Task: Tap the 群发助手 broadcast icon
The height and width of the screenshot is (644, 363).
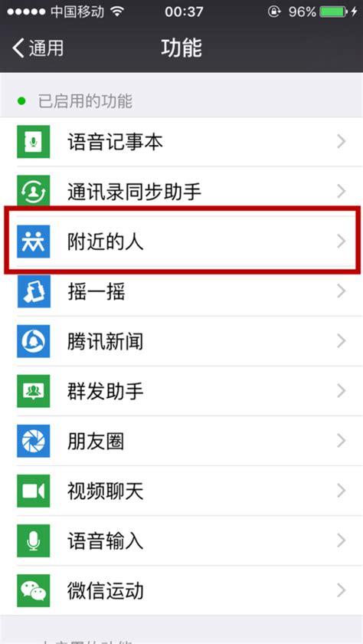Action: pyautogui.click(x=33, y=391)
